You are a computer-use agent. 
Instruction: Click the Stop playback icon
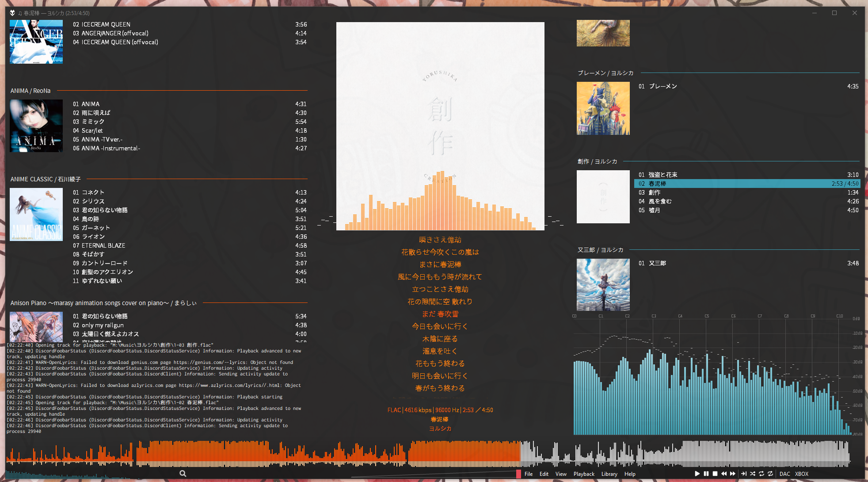tap(716, 474)
